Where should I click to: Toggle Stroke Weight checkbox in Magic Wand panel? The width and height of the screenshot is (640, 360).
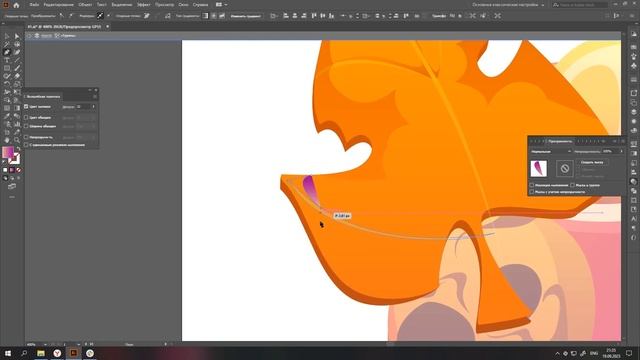(x=26, y=126)
